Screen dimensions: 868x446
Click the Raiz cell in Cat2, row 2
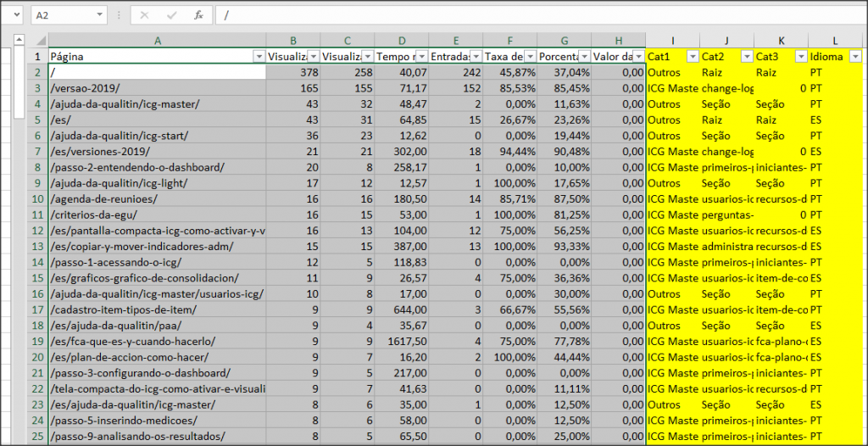[726, 73]
